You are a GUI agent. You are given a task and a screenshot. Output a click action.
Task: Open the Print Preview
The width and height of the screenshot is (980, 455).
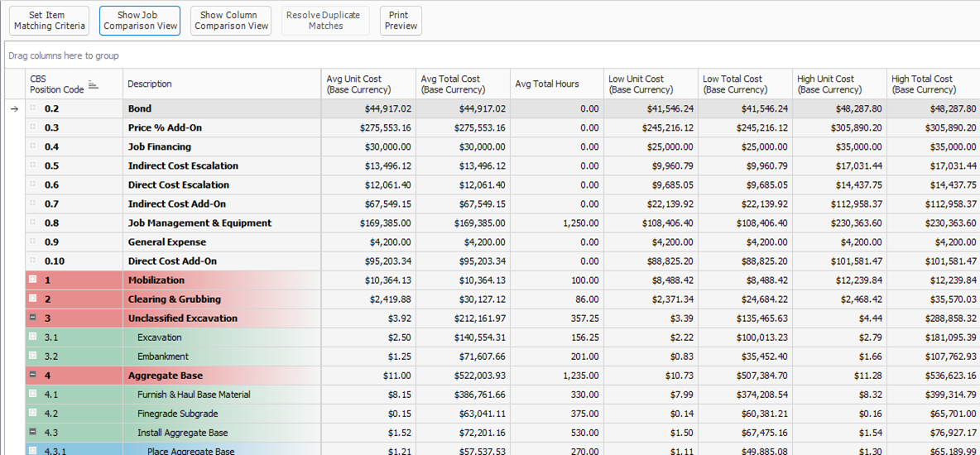(401, 21)
